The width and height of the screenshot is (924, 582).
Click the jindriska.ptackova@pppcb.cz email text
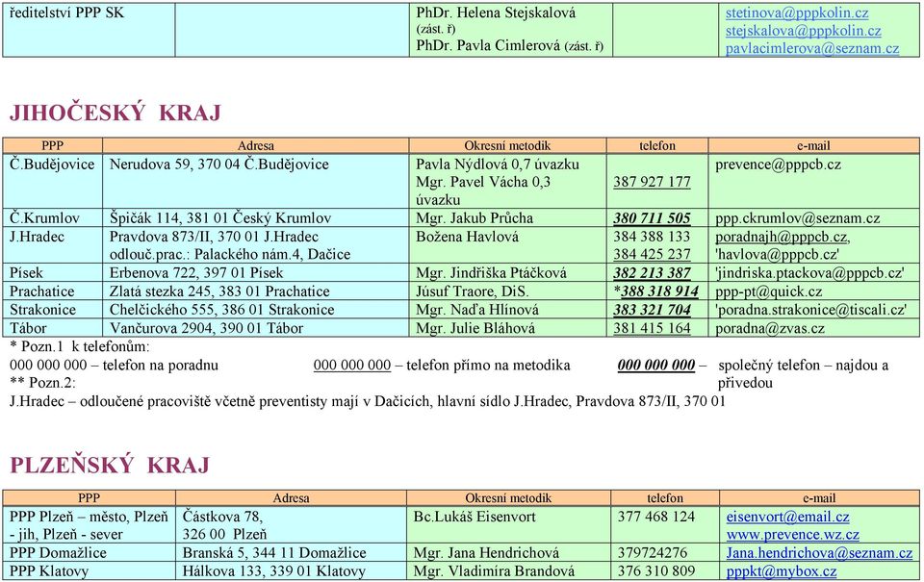(x=809, y=273)
